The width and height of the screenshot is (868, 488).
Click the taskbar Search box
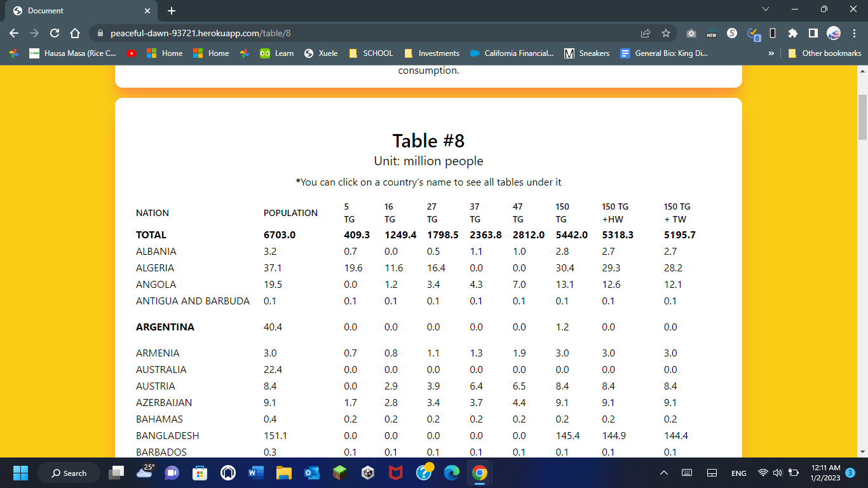click(69, 473)
